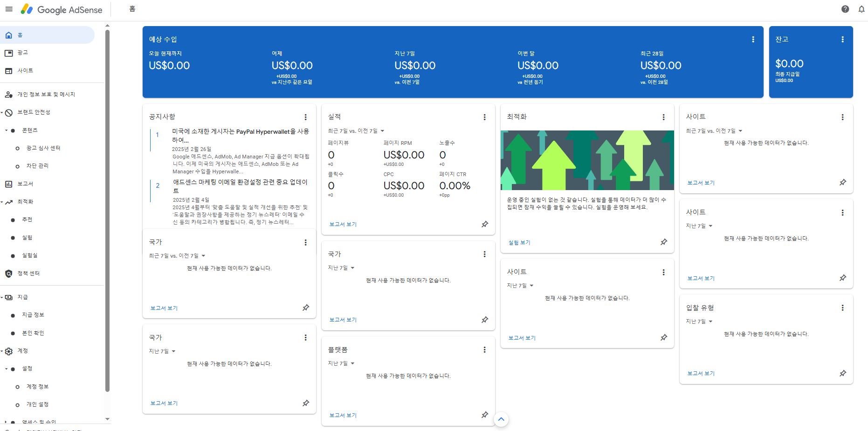Pin the 최적화 card
Image resolution: width=868 pixels, height=431 pixels.
pyautogui.click(x=664, y=242)
